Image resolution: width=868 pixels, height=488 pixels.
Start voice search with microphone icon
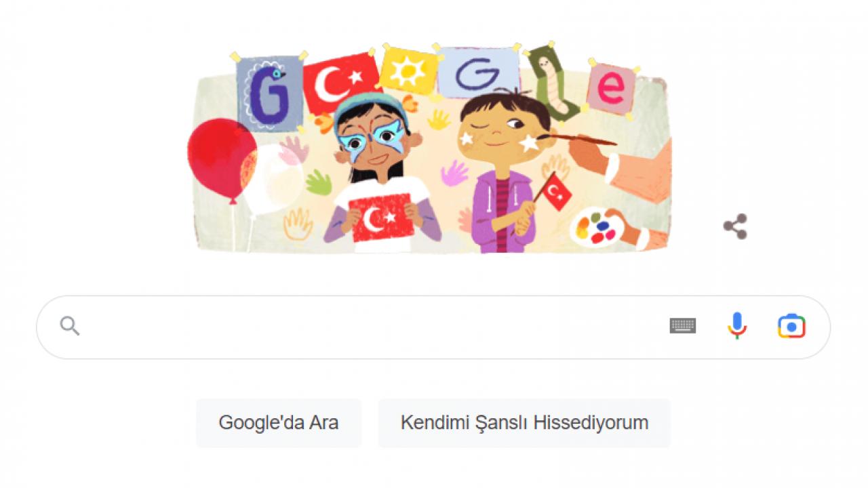[x=737, y=326]
